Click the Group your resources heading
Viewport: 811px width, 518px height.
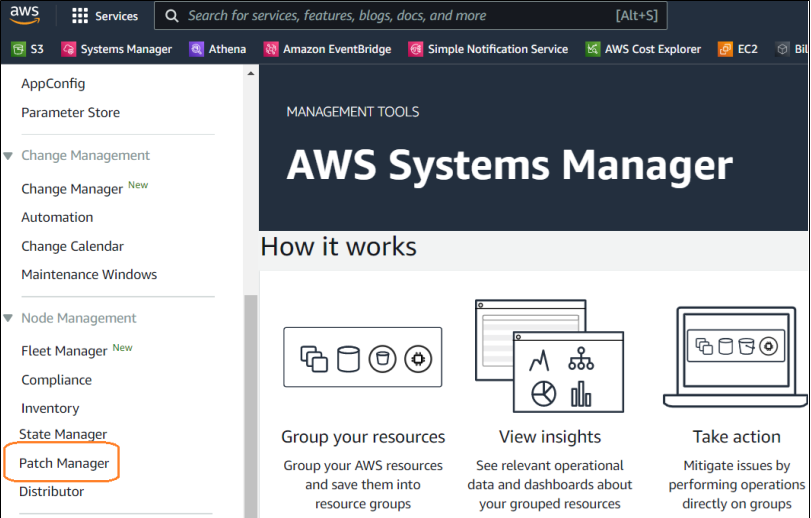(363, 437)
